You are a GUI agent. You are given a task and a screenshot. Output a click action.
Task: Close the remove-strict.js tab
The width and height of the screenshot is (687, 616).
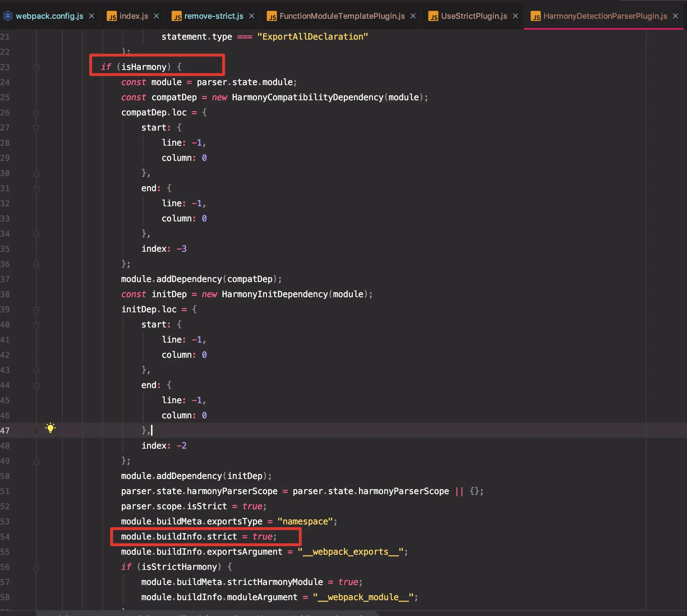[x=252, y=16]
